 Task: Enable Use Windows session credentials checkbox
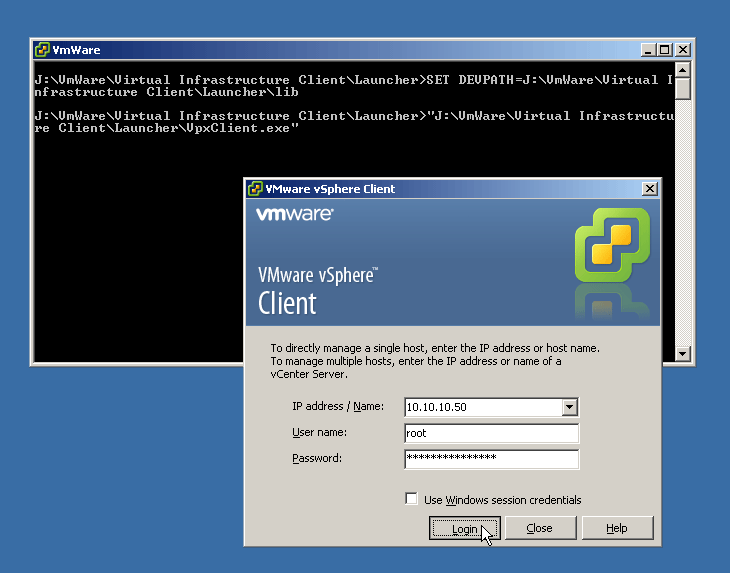pos(411,499)
